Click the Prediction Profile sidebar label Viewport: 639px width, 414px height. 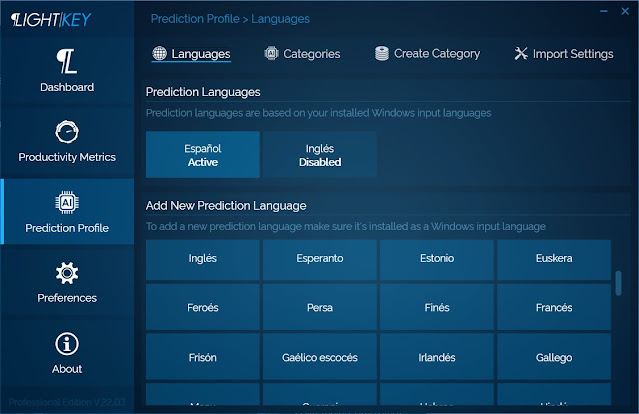(67, 228)
